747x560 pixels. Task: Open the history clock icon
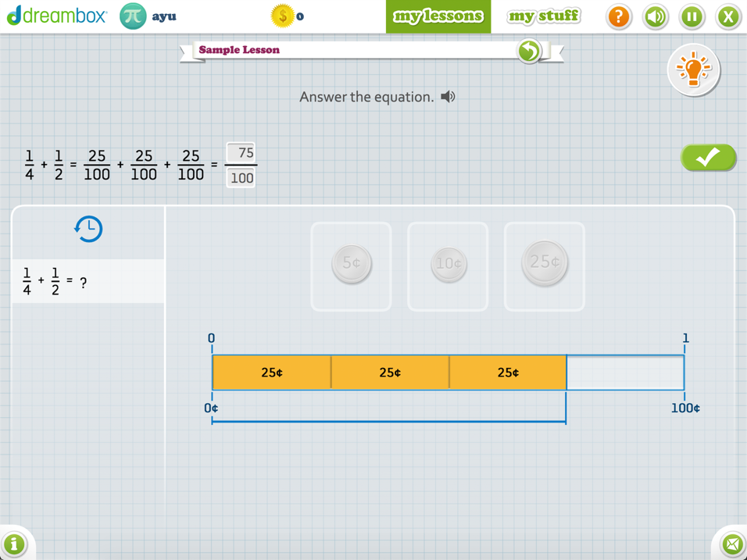tap(88, 229)
